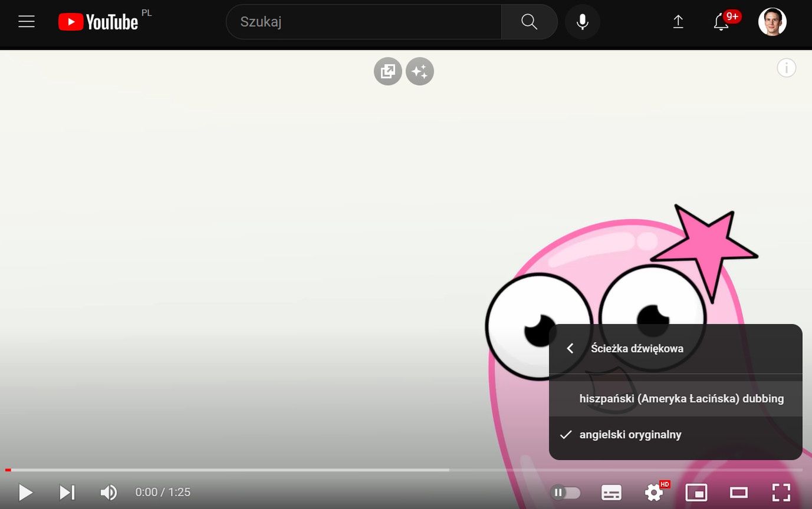Open the hamburger guide menu
Screen dimensions: 812x509
[x=27, y=22]
